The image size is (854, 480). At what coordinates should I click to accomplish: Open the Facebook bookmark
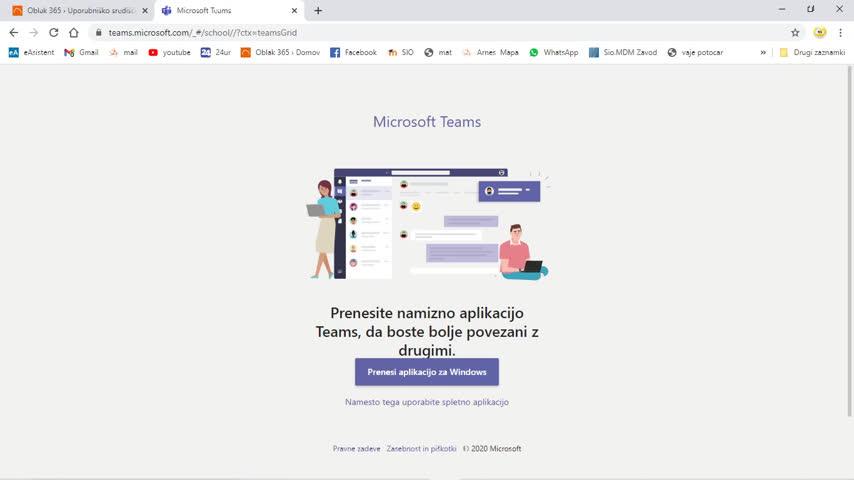[354, 52]
